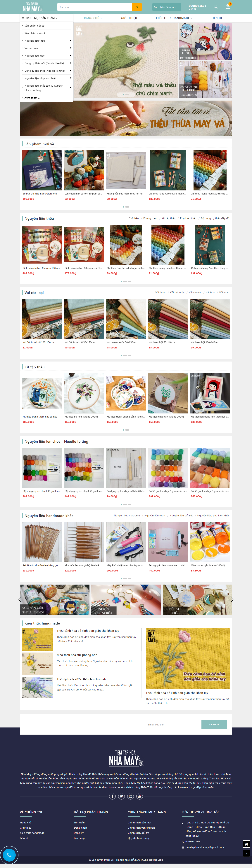Advance category carousel with the right arrow

(x=232, y=600)
